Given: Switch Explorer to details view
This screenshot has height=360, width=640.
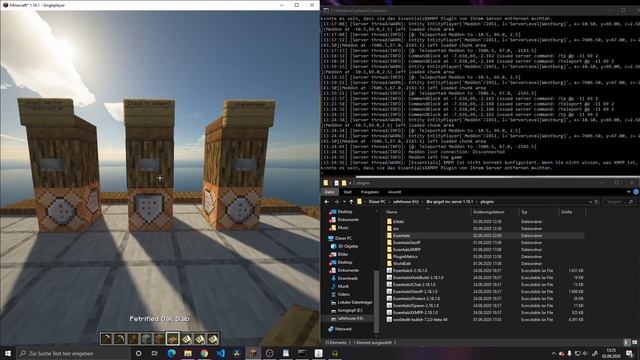Looking at the screenshot, I should (x=627, y=342).
